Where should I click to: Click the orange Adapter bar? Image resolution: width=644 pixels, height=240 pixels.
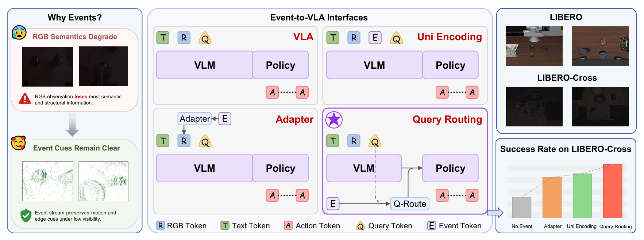coord(552,198)
